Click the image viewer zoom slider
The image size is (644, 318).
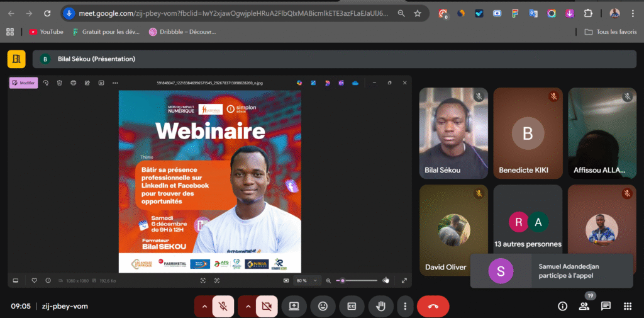click(356, 280)
